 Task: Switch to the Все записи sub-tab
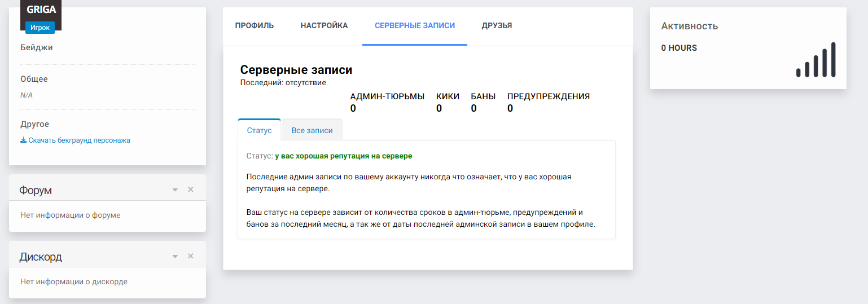click(312, 130)
